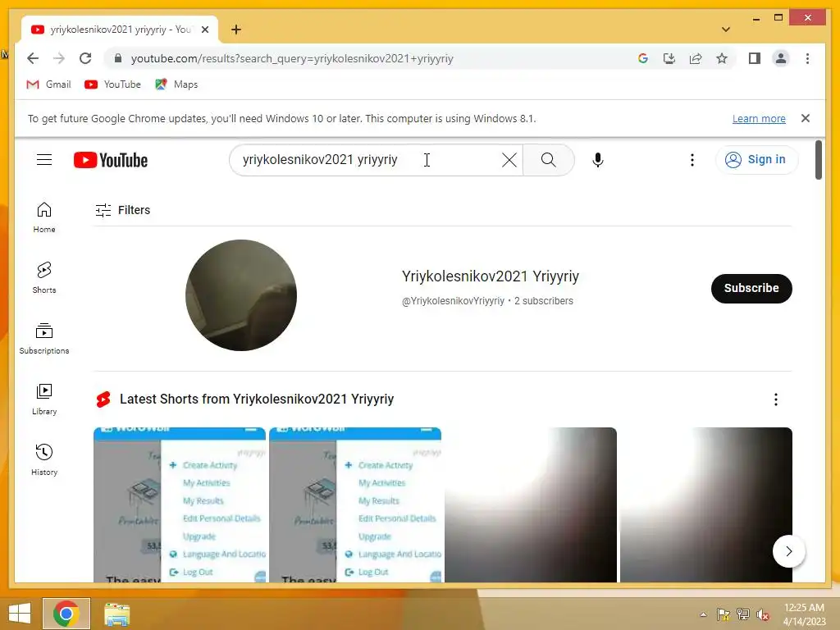Click the Learn more link
This screenshot has height=630, width=840.
click(759, 118)
